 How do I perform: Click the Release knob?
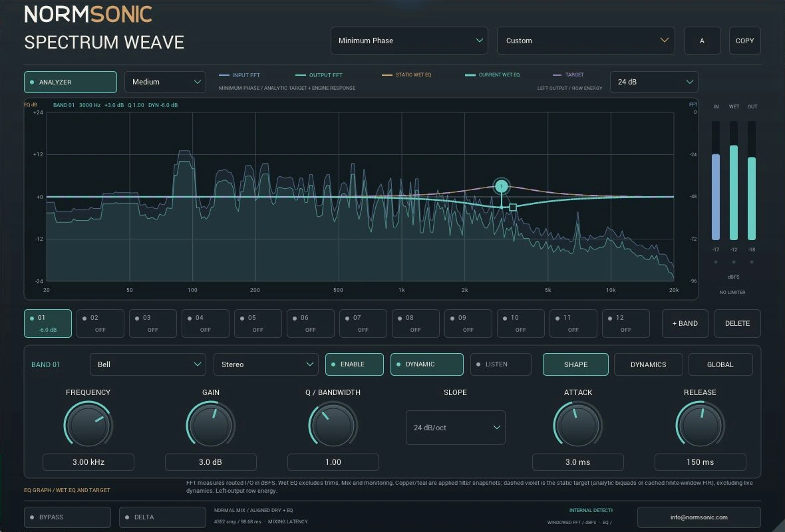click(x=700, y=426)
